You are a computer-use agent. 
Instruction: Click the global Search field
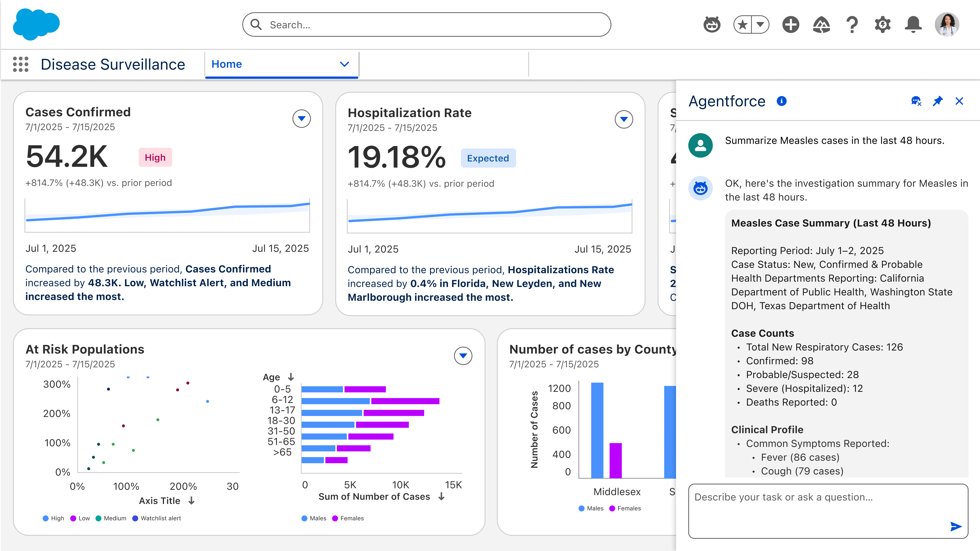tap(426, 25)
